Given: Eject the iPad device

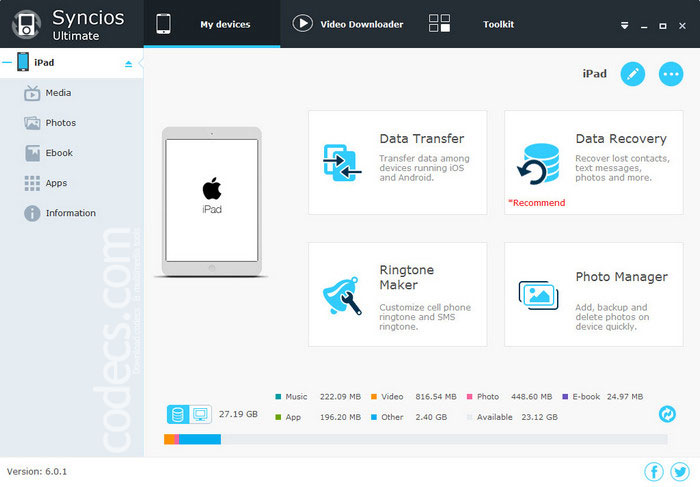Looking at the screenshot, I should click(129, 64).
